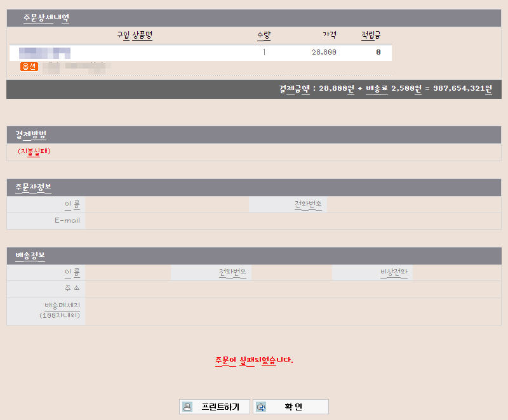Click the printer icon on 프린트하기
This screenshot has width=508, height=420.
click(x=187, y=407)
